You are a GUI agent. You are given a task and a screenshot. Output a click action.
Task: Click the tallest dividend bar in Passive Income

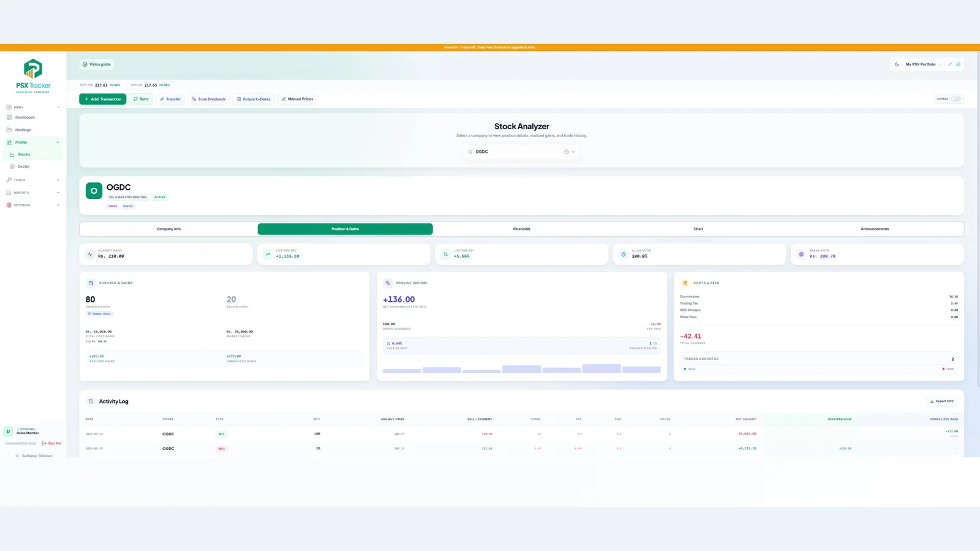[601, 369]
